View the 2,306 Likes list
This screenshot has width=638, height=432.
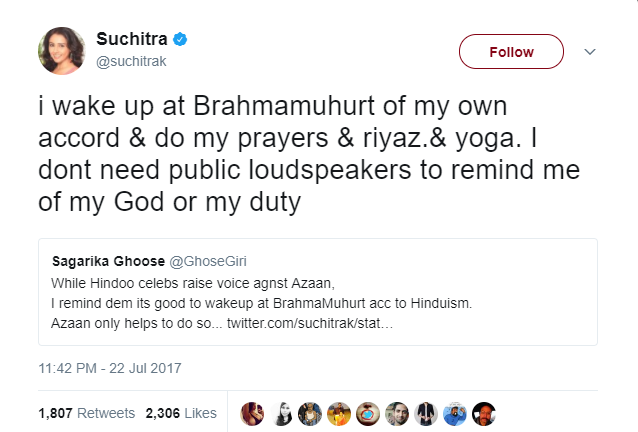point(181,413)
